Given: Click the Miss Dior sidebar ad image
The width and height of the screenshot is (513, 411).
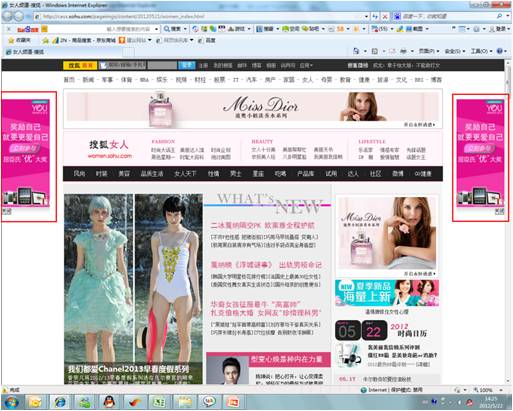Looking at the screenshot, I should [387, 233].
